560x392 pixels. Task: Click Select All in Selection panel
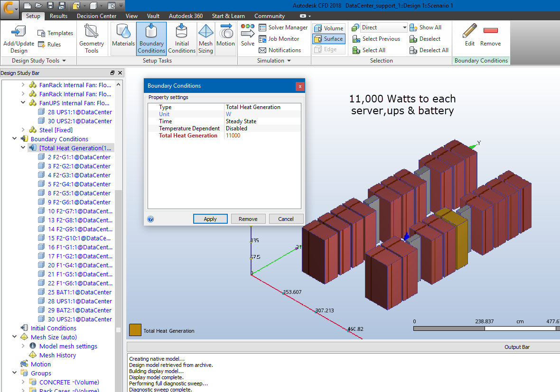pos(369,50)
